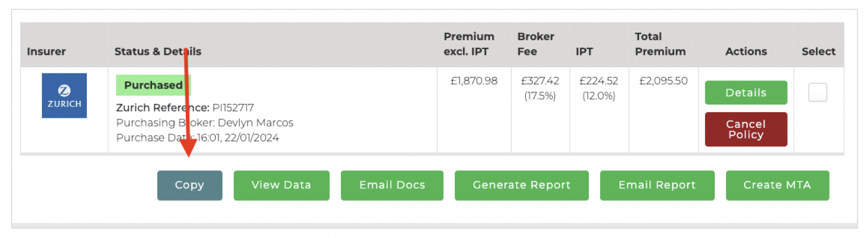This screenshot has width=868, height=238.
Task: Open the Zurich policy Details
Action: click(x=746, y=93)
